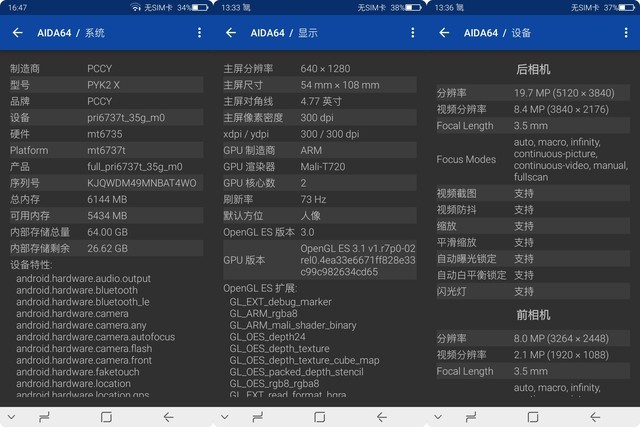Tap the hide-navbar chevron under 设备 screen

click(438, 417)
